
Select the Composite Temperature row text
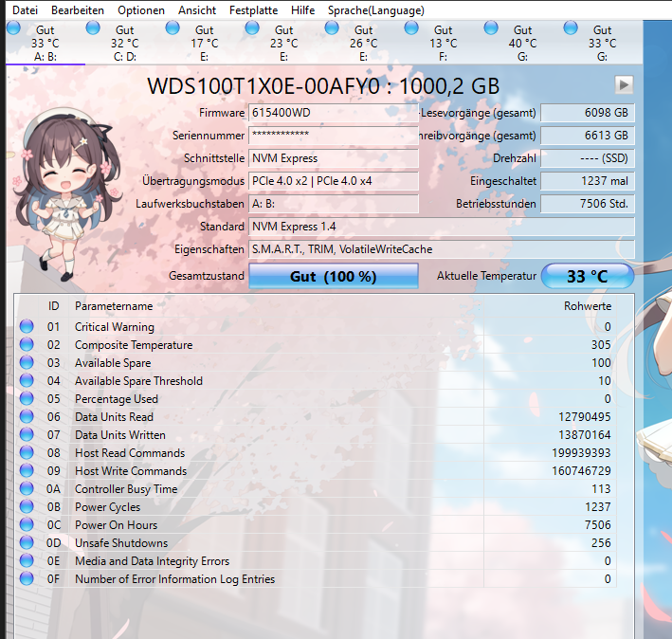coord(134,345)
